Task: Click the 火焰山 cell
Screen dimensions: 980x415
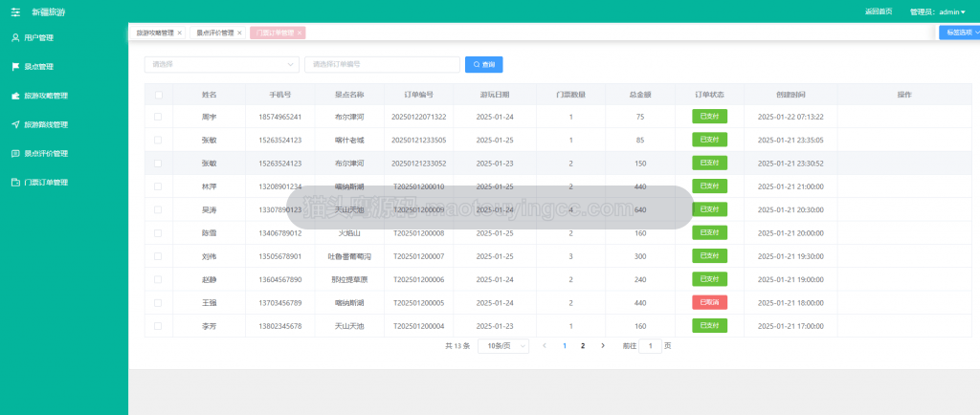Action: (349, 232)
